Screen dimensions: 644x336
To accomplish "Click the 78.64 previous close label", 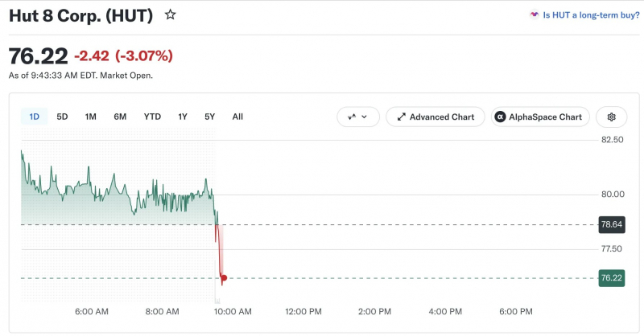I will pos(612,224).
